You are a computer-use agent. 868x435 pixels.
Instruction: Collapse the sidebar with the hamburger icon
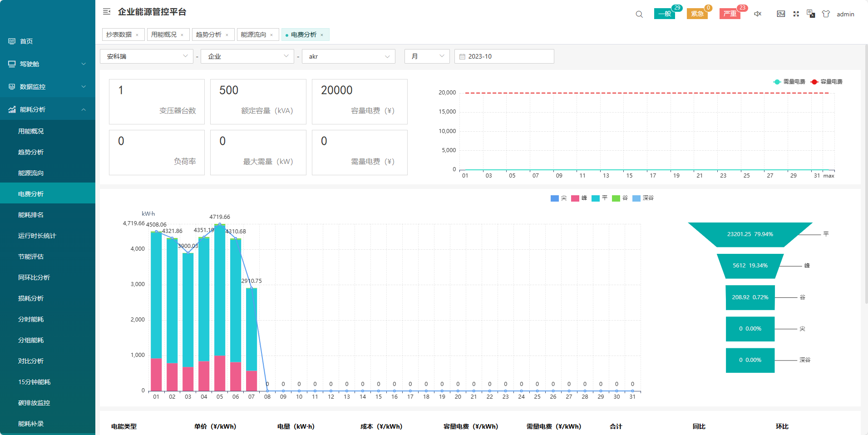pos(107,12)
